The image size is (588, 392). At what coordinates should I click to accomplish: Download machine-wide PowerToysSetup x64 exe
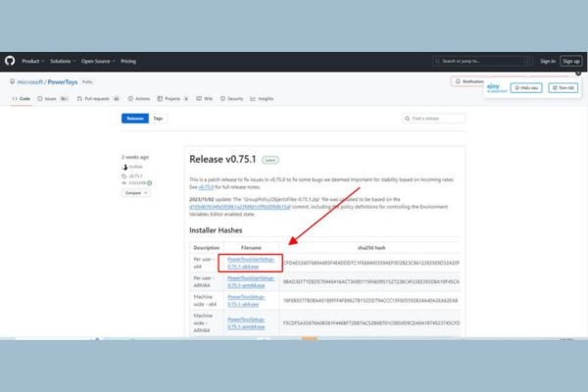tap(246, 301)
